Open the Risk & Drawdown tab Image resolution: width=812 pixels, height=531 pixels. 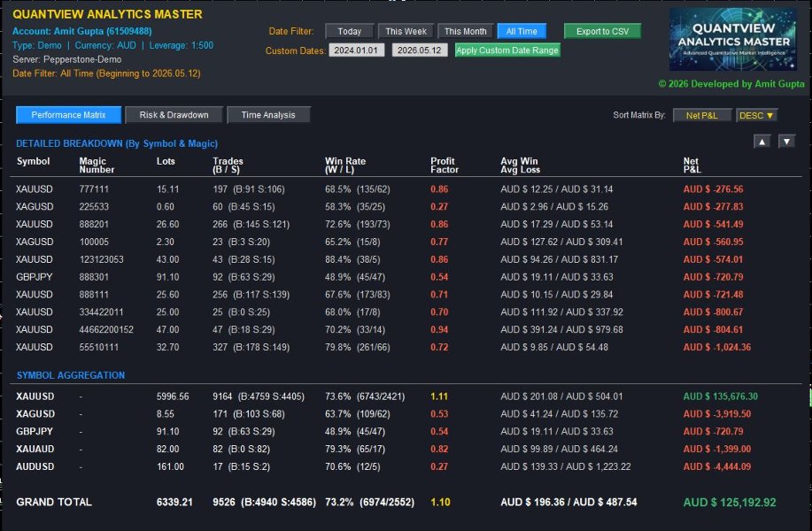(x=174, y=115)
